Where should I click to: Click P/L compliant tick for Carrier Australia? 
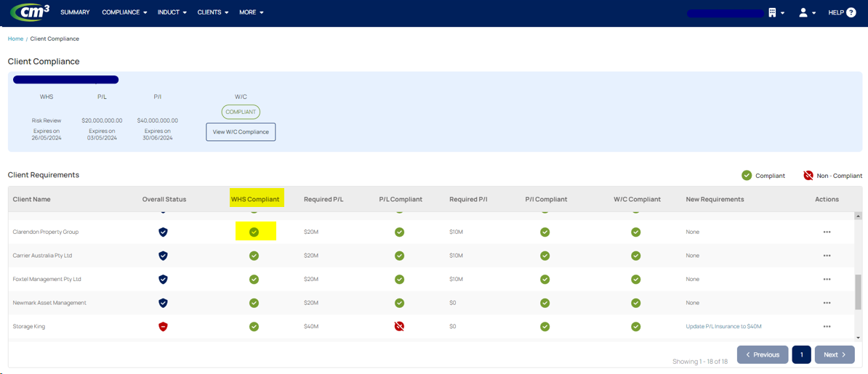(400, 256)
